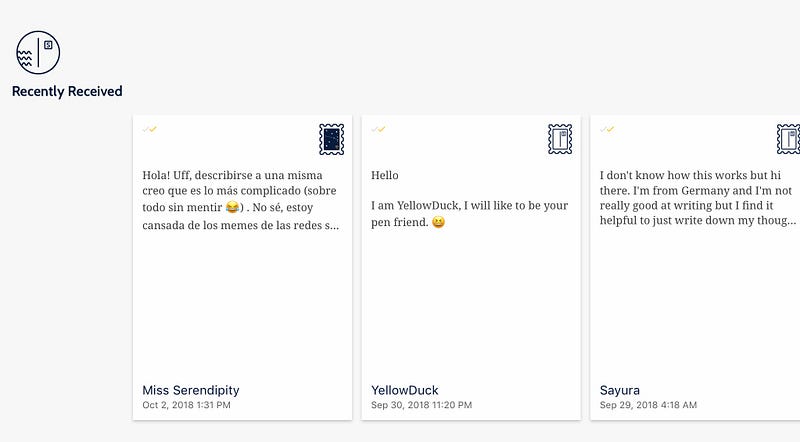Click the Recently Received heading
The width and height of the screenshot is (800, 442).
point(67,91)
